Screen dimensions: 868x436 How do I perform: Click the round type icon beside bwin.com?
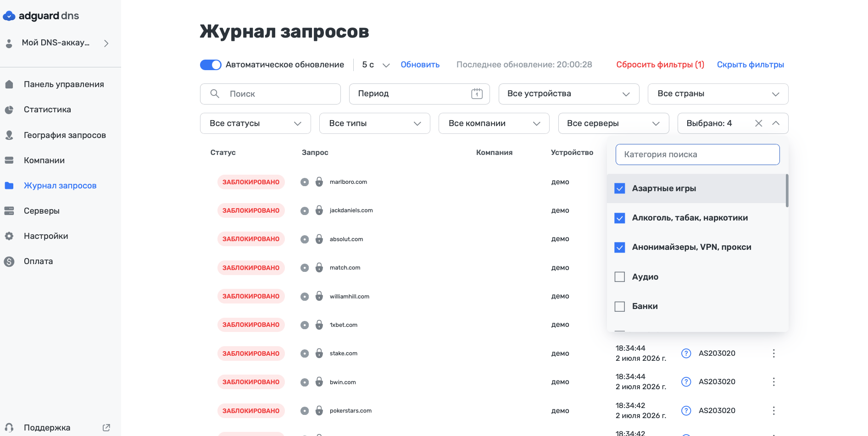305,382
